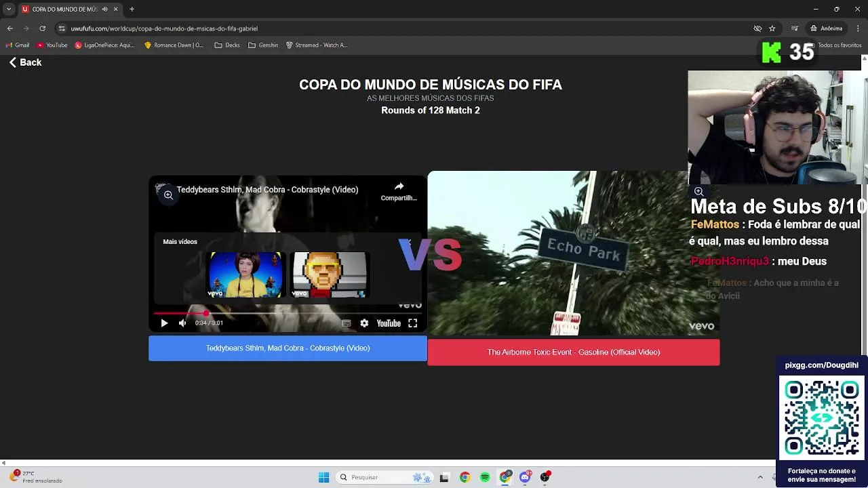Click the Rounds of 128 Match 2 text
This screenshot has height=488, width=868.
(431, 110)
